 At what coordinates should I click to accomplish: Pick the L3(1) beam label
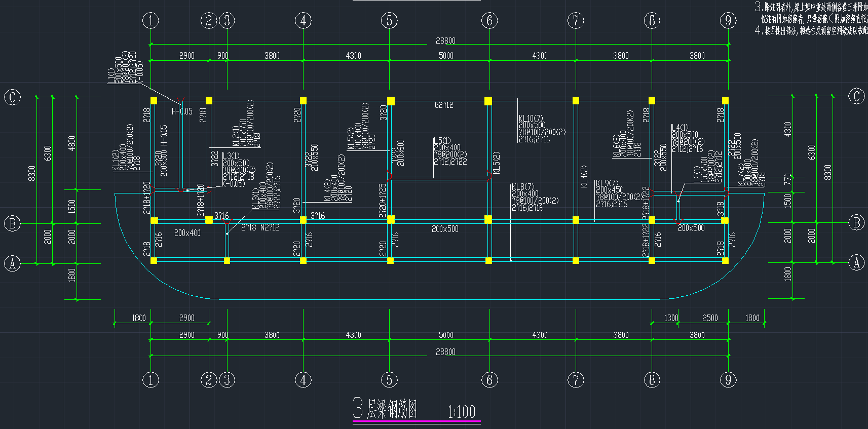[x=231, y=156]
